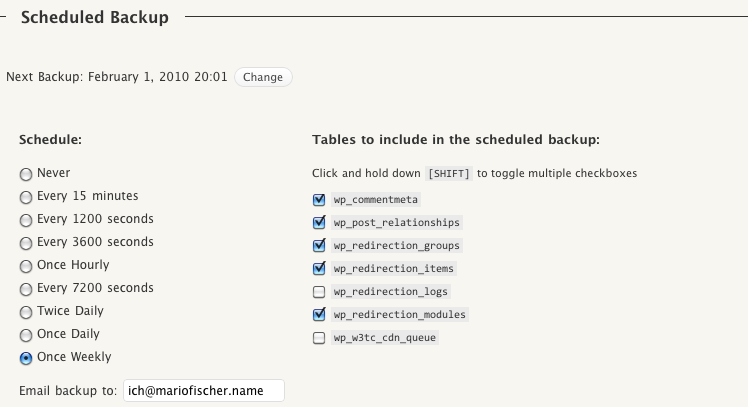Screen dimensions: 748x407
Task: Select the Never schedule option
Action: click(26, 174)
